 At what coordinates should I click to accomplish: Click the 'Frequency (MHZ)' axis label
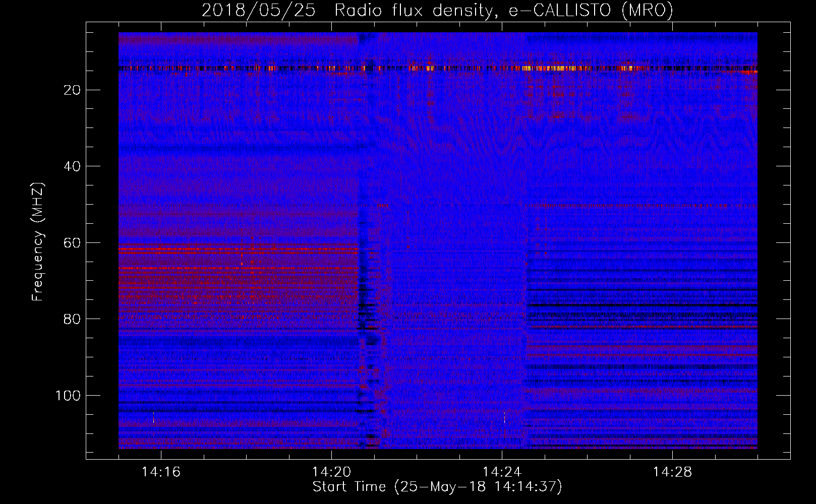pyautogui.click(x=38, y=242)
